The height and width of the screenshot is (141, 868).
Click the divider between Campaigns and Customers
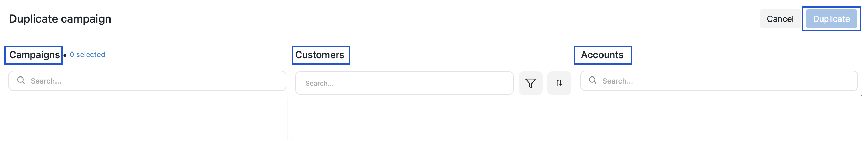[x=288, y=120]
